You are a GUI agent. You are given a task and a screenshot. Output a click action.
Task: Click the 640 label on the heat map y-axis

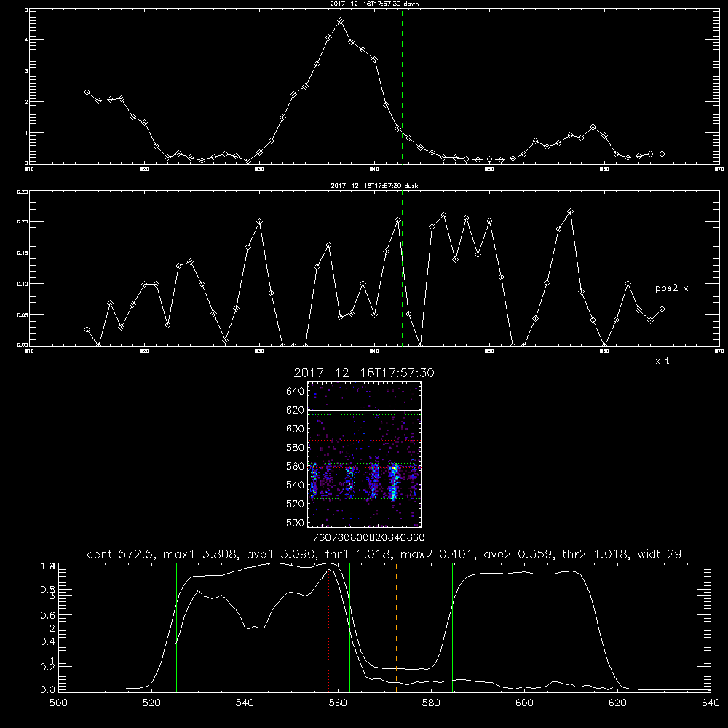[x=296, y=392]
